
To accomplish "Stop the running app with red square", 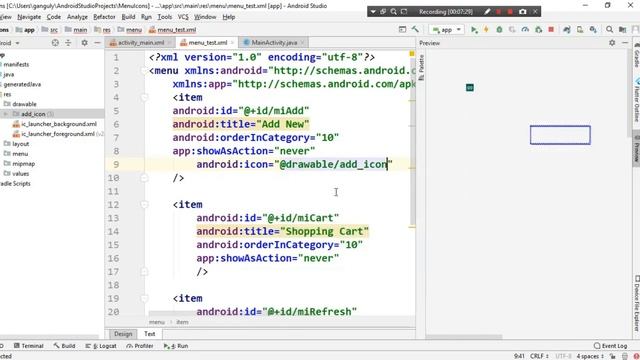I will click(x=551, y=30).
